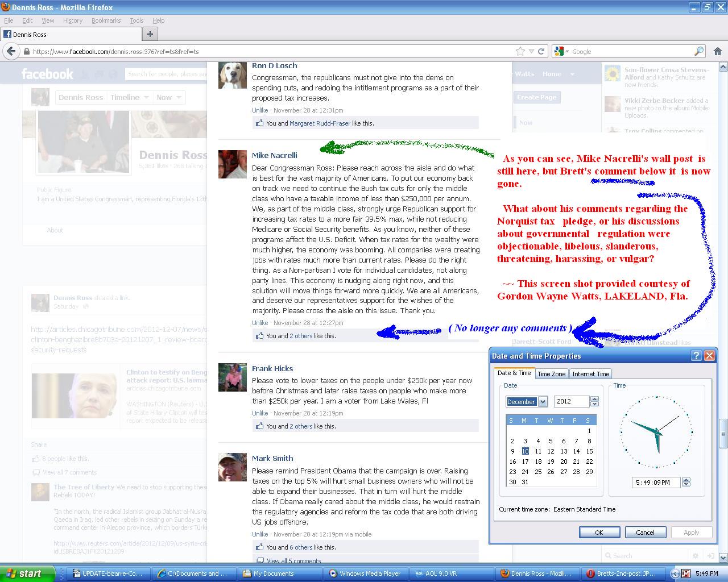
Task: Open Frank Hicks' name link
Action: pyautogui.click(x=272, y=368)
